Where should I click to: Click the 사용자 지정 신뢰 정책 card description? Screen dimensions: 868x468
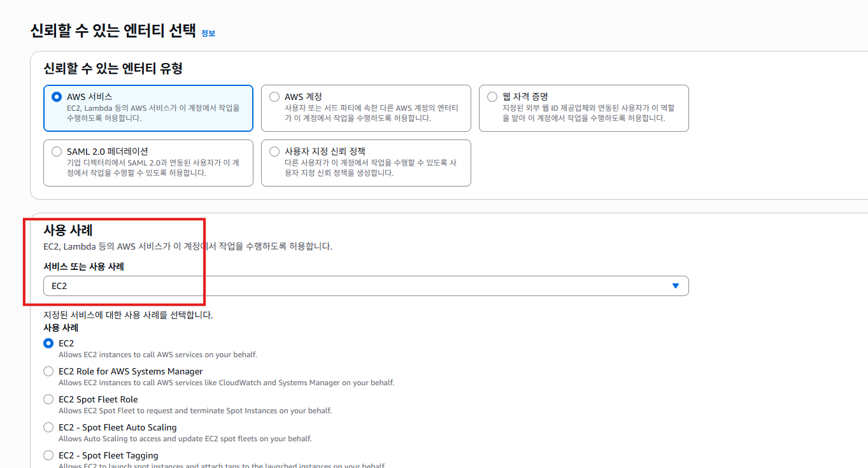point(371,168)
